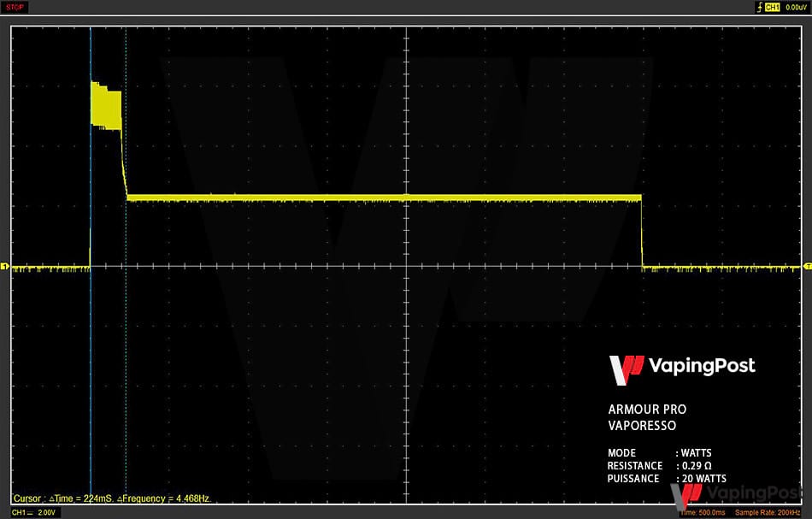Click the CH1 ground marker on left edge
Screen dimensions: 812x519
[4, 268]
